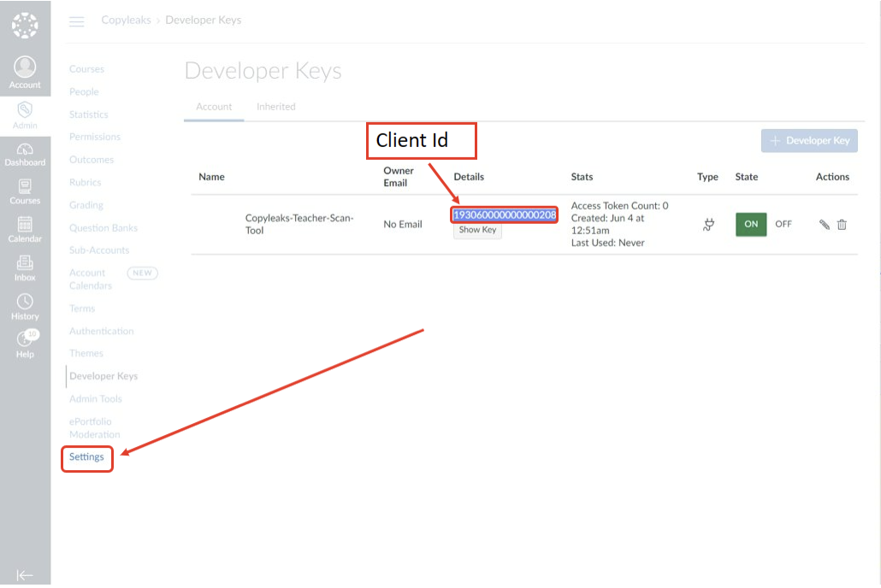Turn the key state OFF
Screen dimensions: 881x588
783,224
